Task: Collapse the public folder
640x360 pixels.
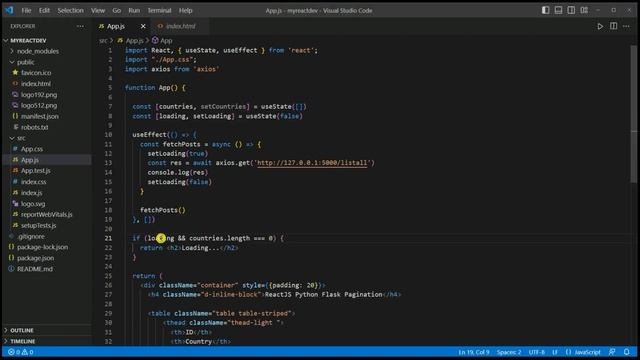Action: (x=25, y=62)
